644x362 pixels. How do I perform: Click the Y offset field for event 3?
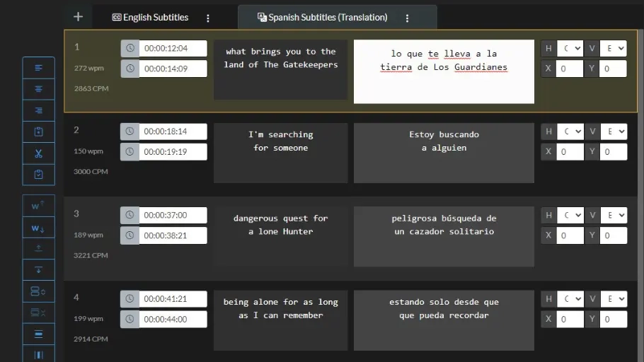point(613,235)
